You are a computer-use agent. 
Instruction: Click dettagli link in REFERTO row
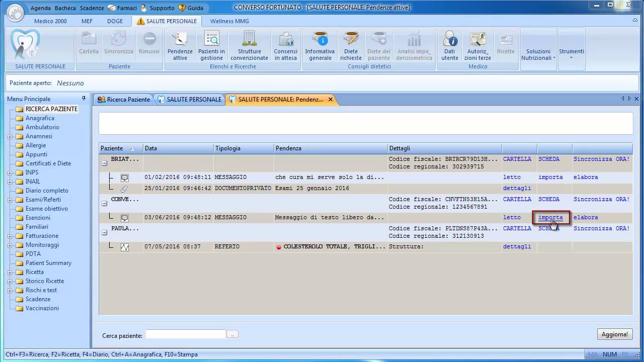click(517, 247)
